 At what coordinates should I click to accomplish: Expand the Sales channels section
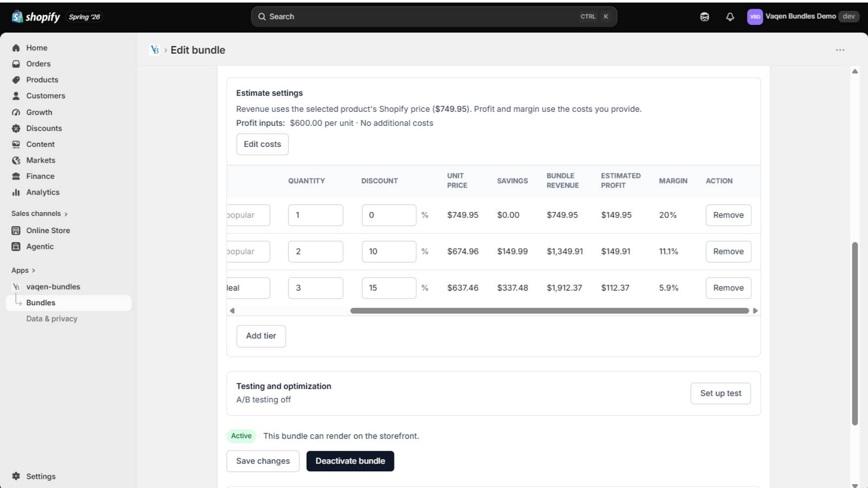(x=40, y=214)
